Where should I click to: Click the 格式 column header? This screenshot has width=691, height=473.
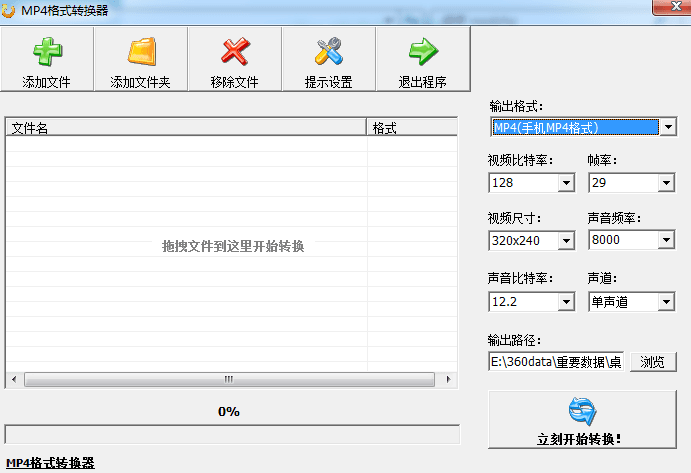[412, 128]
